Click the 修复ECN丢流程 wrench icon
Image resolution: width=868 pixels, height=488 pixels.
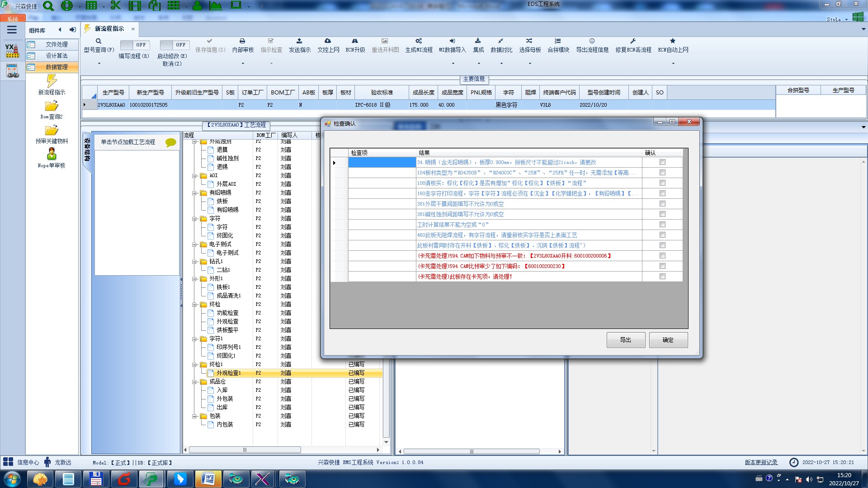coord(633,41)
